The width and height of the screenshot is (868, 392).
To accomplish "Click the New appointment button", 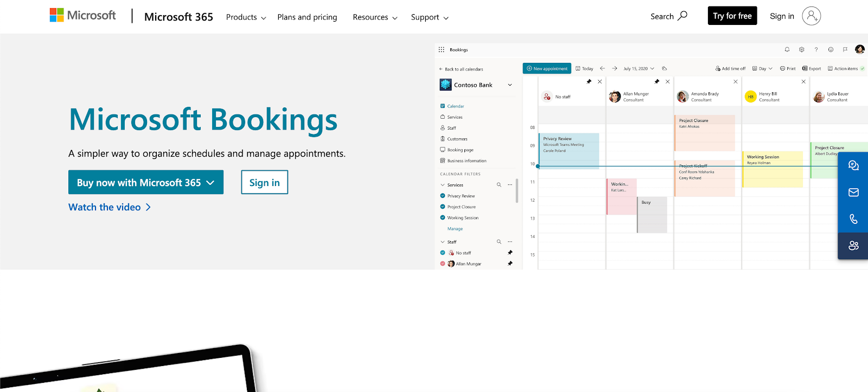I will (x=547, y=68).
